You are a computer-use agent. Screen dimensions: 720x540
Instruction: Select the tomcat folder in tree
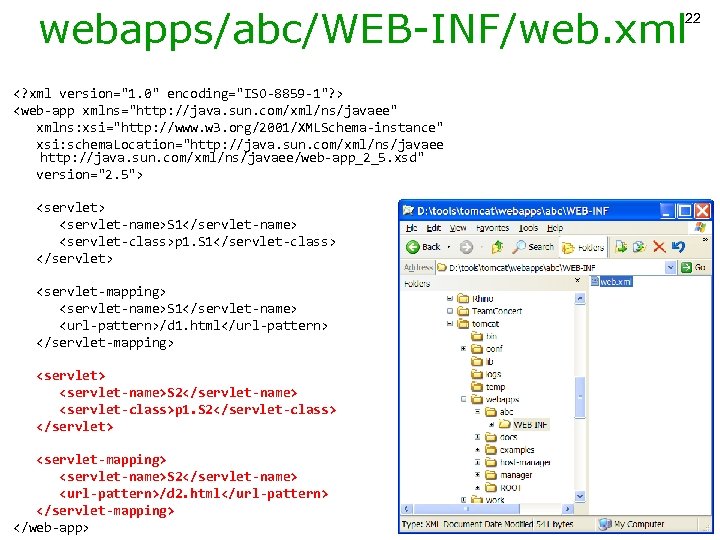point(478,324)
